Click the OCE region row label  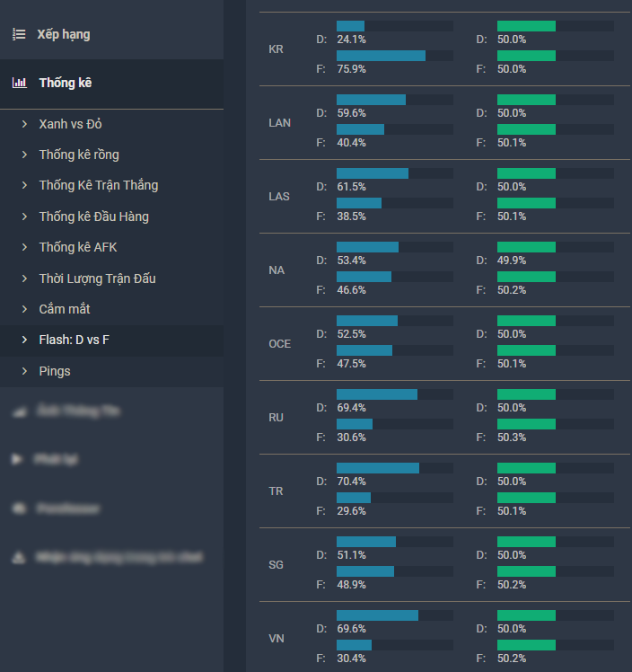click(279, 344)
